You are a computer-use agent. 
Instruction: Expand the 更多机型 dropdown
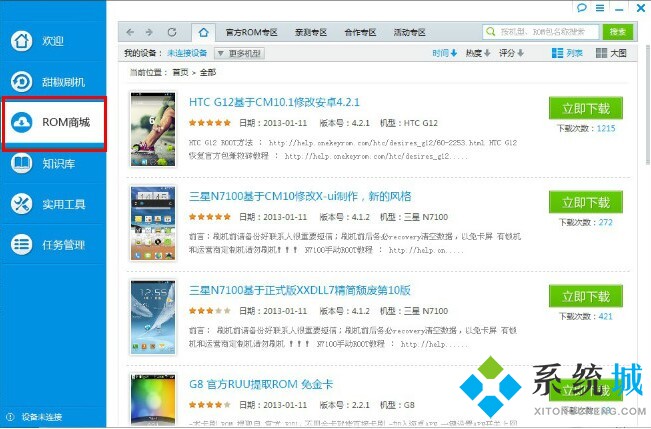240,53
